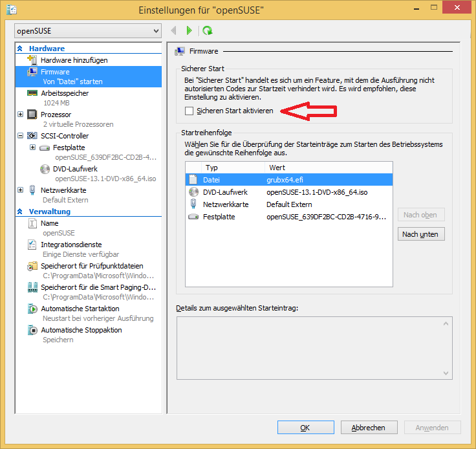Click the Datei file icon in the boot order
The width and height of the screenshot is (476, 449).
click(193, 179)
